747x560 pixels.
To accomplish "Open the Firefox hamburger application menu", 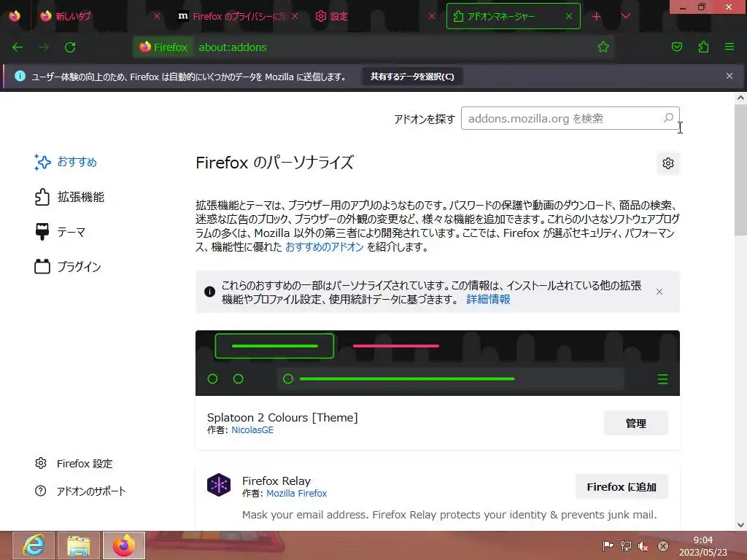I will (729, 47).
